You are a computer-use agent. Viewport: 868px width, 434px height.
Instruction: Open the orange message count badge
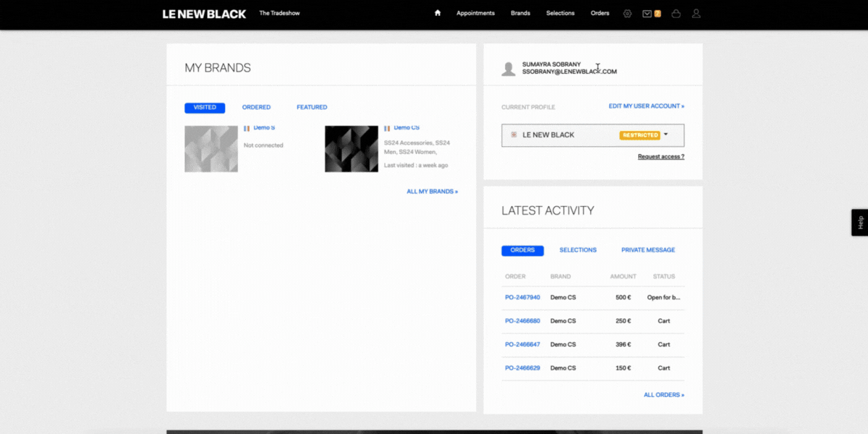pos(658,13)
